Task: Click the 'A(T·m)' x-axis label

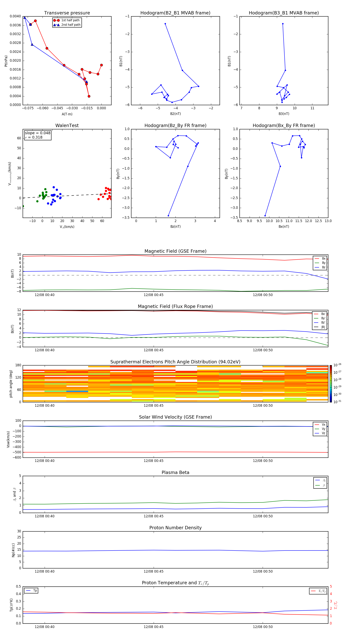Action: click(x=67, y=114)
